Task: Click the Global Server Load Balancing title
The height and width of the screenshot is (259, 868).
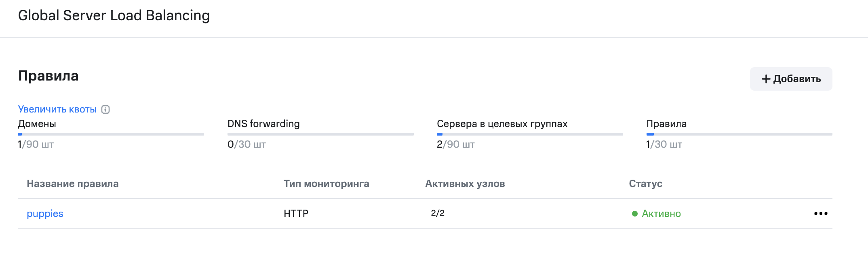Action: [x=114, y=15]
